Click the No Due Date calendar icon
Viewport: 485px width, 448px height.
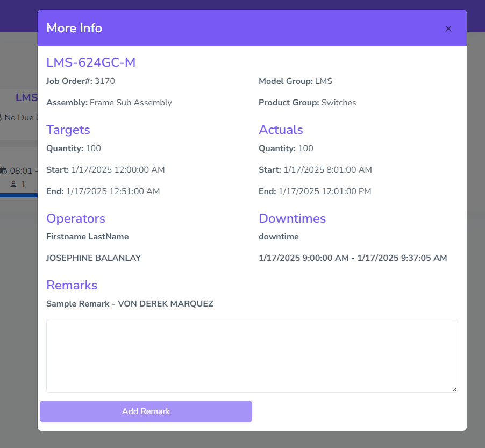[x=2, y=117]
